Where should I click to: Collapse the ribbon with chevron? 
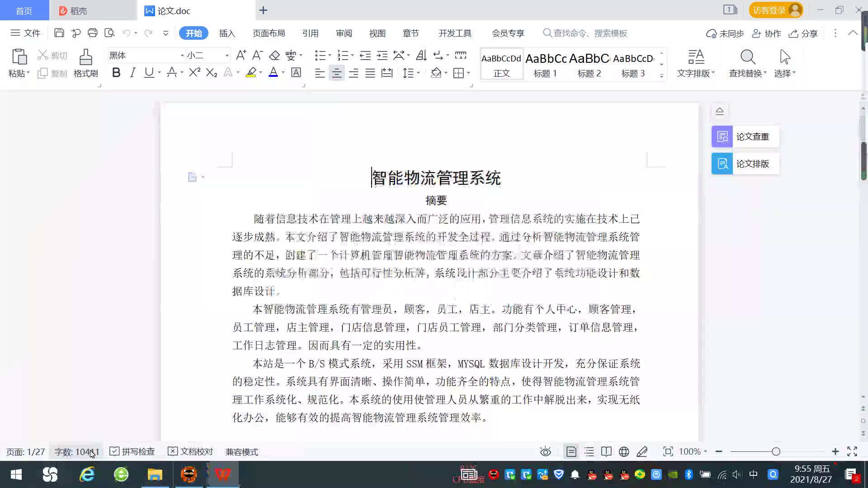pyautogui.click(x=853, y=33)
